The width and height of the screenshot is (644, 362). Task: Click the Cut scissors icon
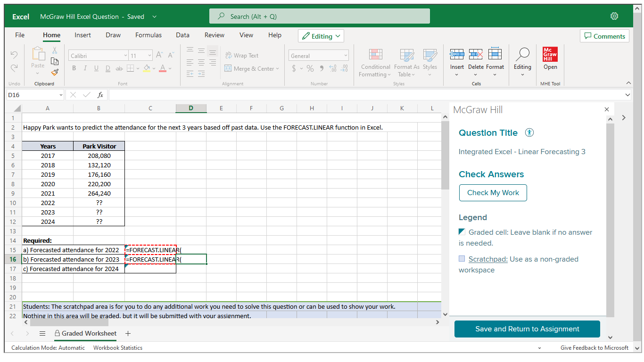tap(55, 50)
